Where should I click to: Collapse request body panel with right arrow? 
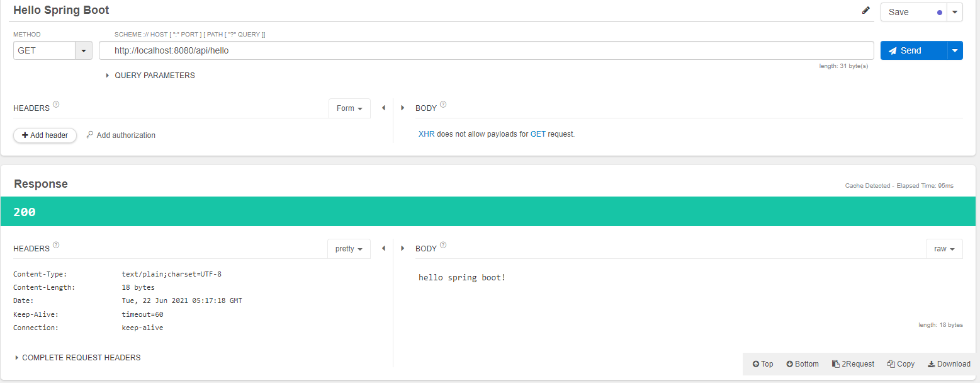pyautogui.click(x=403, y=108)
